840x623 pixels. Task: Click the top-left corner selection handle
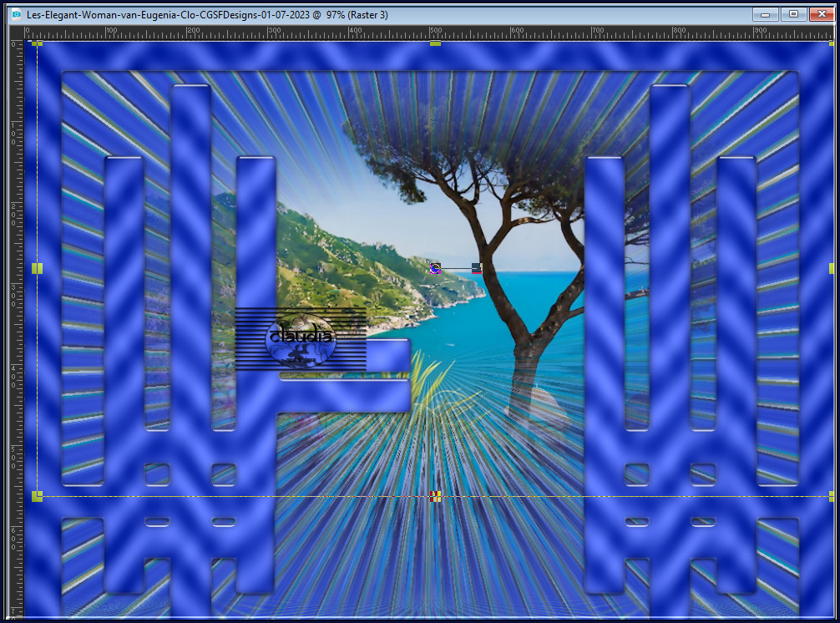pyautogui.click(x=37, y=43)
